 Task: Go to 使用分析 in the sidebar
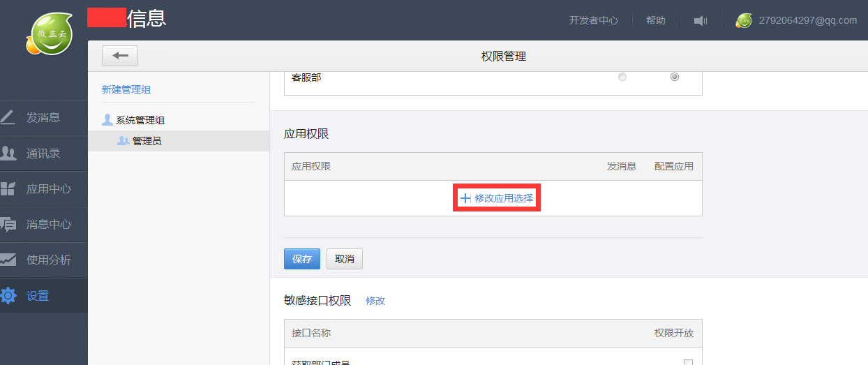pyautogui.click(x=44, y=260)
